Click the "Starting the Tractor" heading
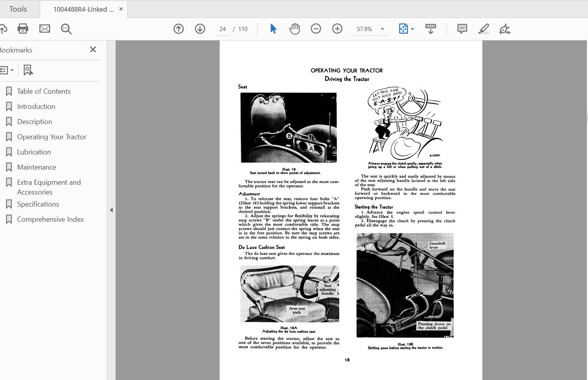 (374, 207)
